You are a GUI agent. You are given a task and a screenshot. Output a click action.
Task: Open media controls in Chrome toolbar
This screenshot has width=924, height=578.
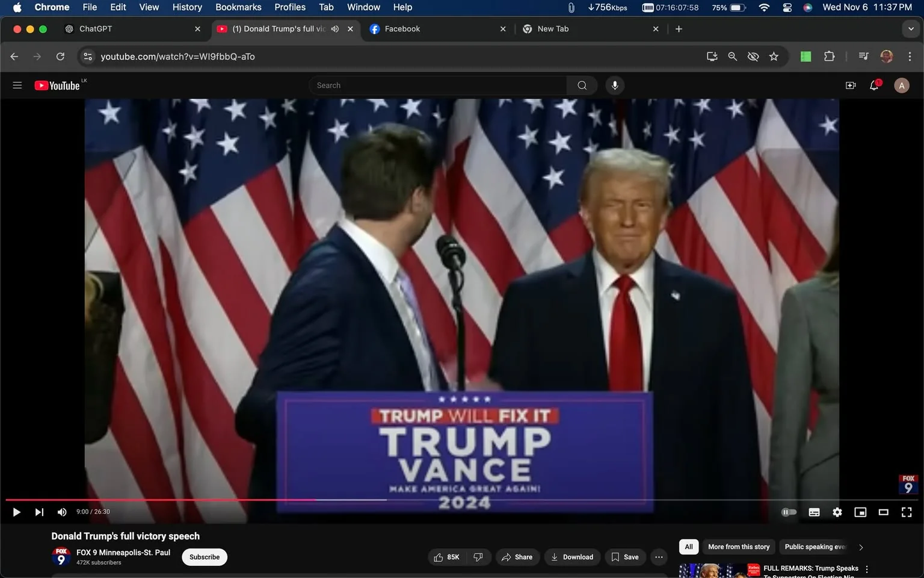(863, 57)
